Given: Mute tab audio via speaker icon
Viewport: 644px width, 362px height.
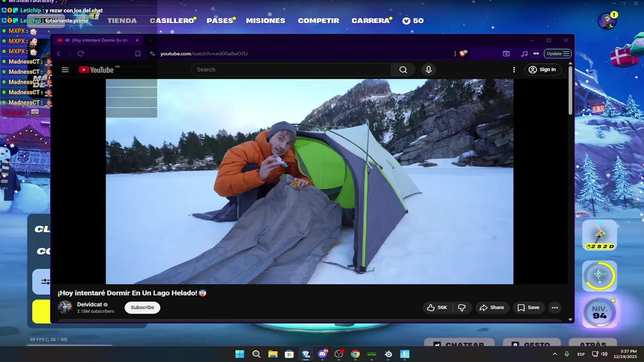Looking at the screenshot, I should pyautogui.click(x=67, y=40).
